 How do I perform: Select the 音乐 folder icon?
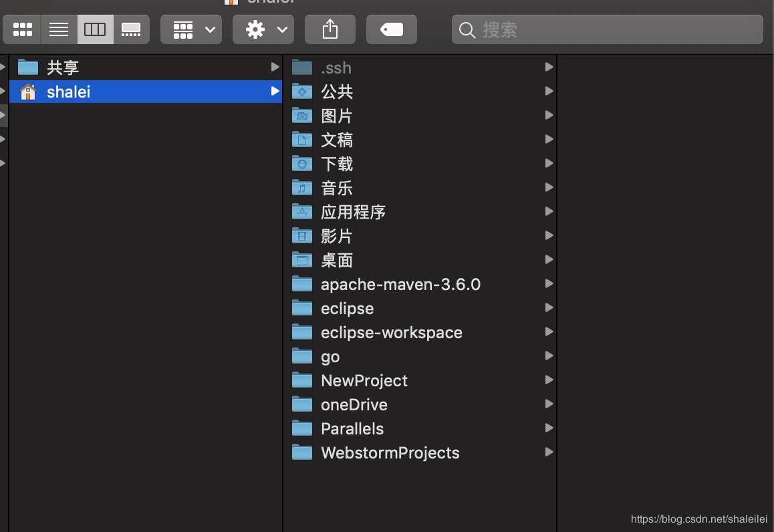point(302,188)
